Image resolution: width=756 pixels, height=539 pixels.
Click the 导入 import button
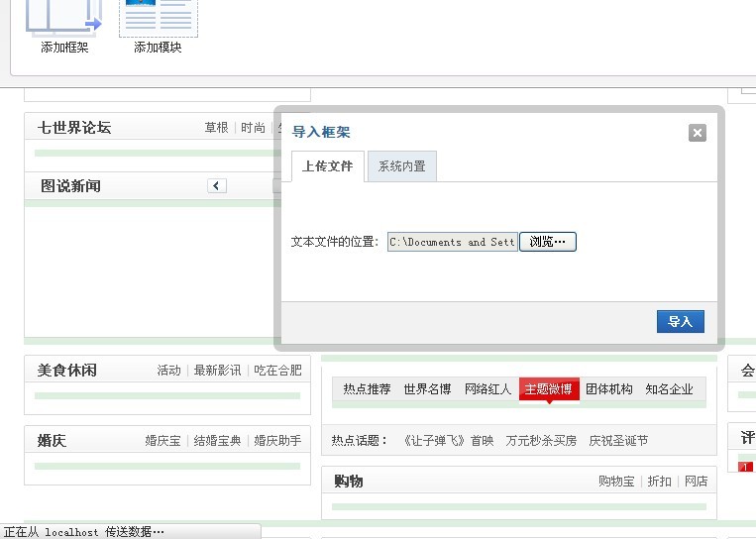point(681,322)
